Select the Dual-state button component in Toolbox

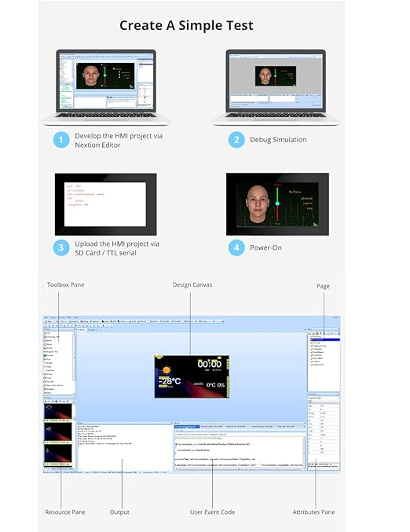click(53, 385)
